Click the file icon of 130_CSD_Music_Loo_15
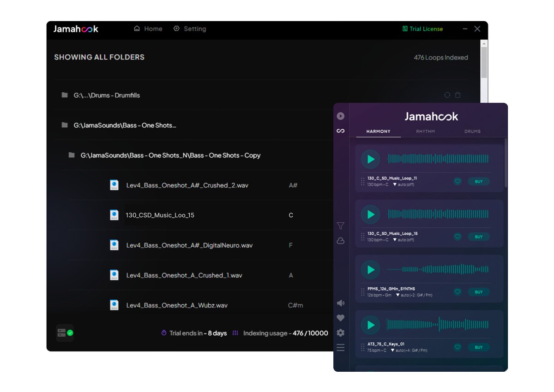The width and height of the screenshot is (554, 392). [114, 215]
